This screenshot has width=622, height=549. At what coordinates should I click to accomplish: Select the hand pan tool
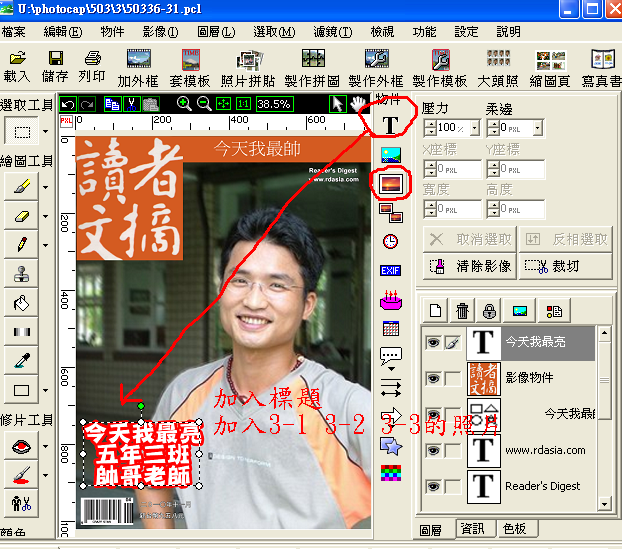click(x=357, y=103)
